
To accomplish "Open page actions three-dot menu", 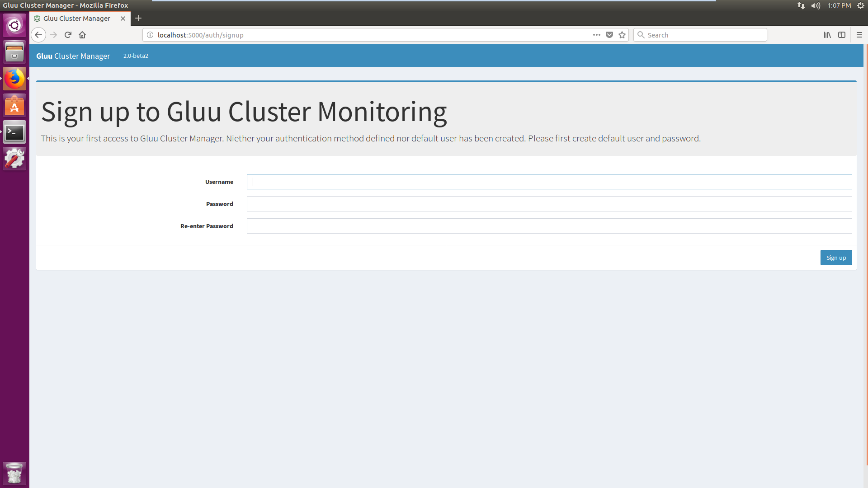I will pos(597,35).
